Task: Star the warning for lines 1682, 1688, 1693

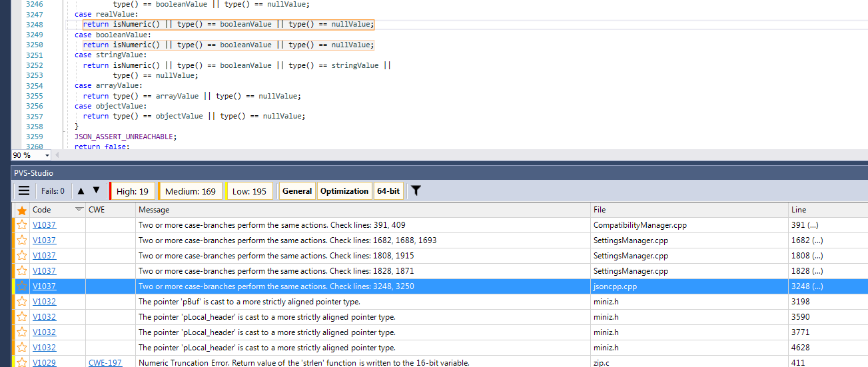Action: 22,240
